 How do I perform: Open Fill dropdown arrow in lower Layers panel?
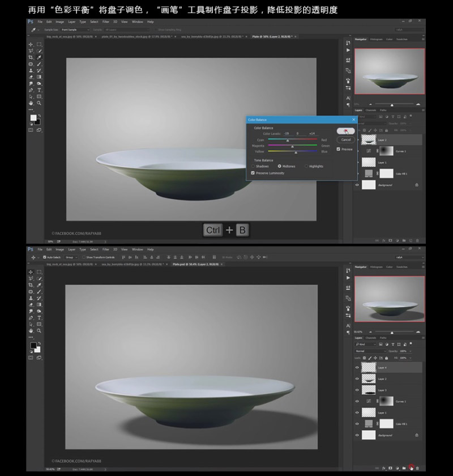point(411,358)
